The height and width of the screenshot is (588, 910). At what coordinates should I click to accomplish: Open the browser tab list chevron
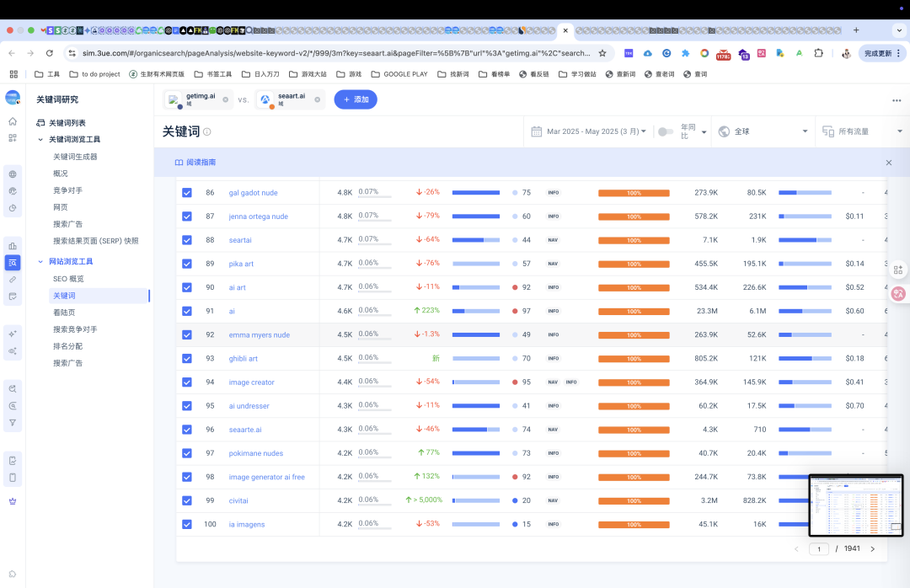pos(899,30)
